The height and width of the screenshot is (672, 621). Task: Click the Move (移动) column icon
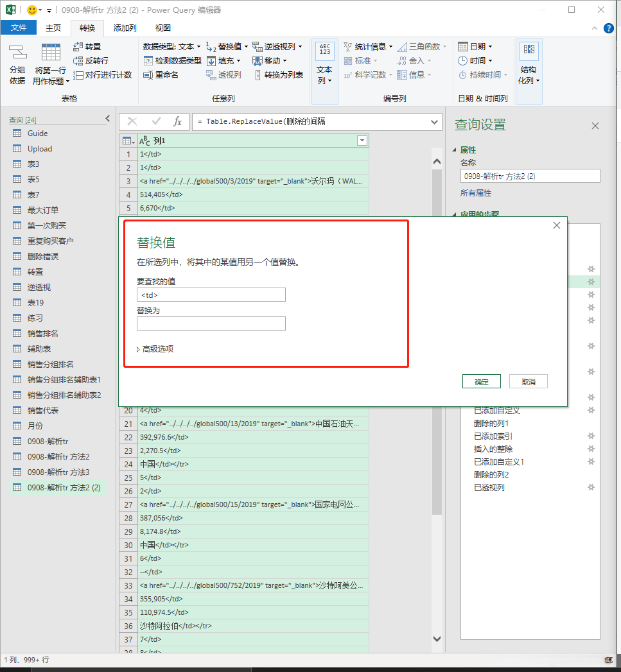coord(258,61)
